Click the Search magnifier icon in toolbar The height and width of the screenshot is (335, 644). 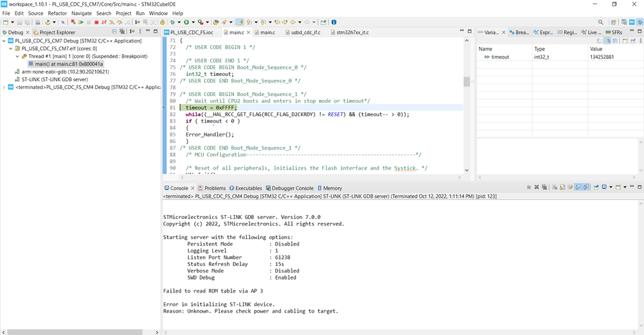pyautogui.click(x=600, y=22)
